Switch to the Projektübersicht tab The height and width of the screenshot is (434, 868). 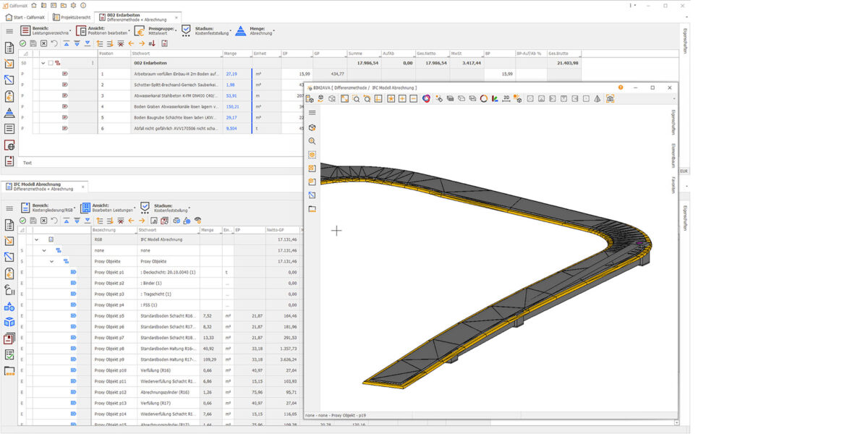(72, 17)
